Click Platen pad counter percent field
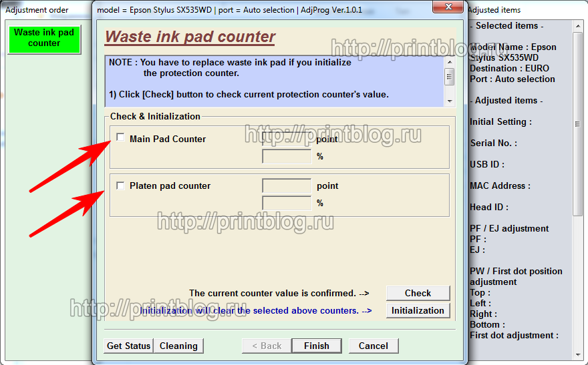 287,204
